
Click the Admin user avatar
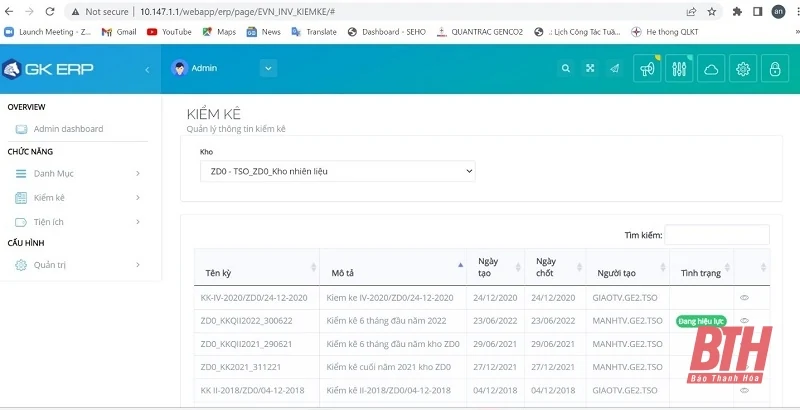click(180, 68)
